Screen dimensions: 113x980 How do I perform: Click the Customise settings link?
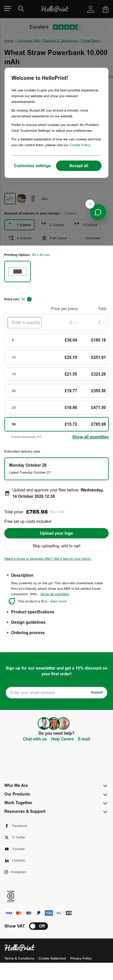click(x=32, y=166)
